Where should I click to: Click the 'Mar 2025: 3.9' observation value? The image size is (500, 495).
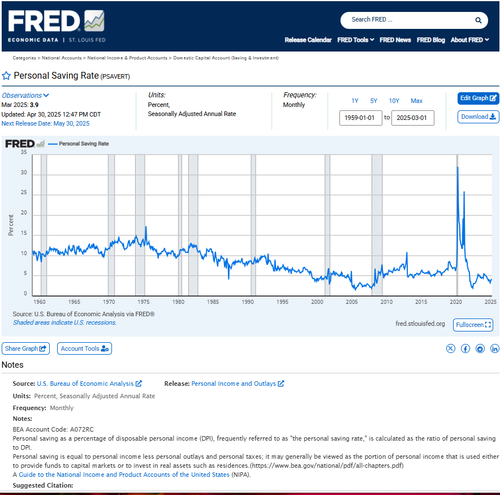(20, 105)
